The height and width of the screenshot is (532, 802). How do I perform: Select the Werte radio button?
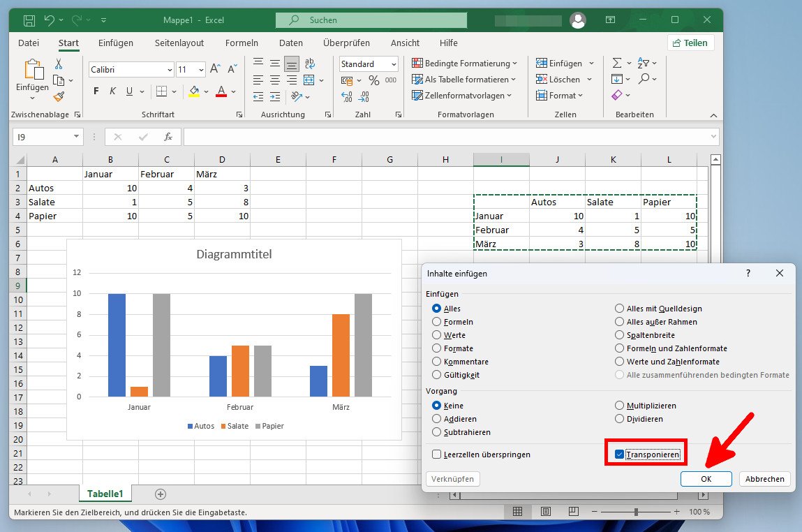tap(436, 335)
